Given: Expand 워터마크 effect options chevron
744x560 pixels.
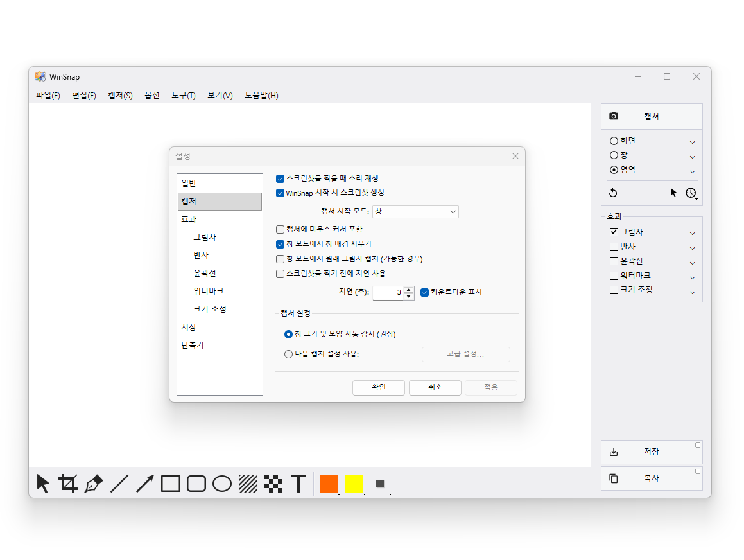Looking at the screenshot, I should coord(692,277).
